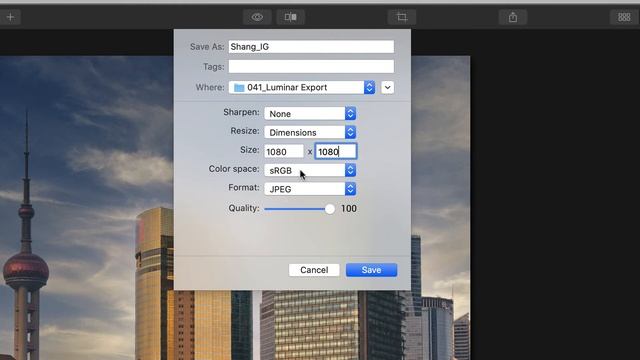The height and width of the screenshot is (360, 640).
Task: Open the Format dropdown showing JPEG
Action: 310,189
